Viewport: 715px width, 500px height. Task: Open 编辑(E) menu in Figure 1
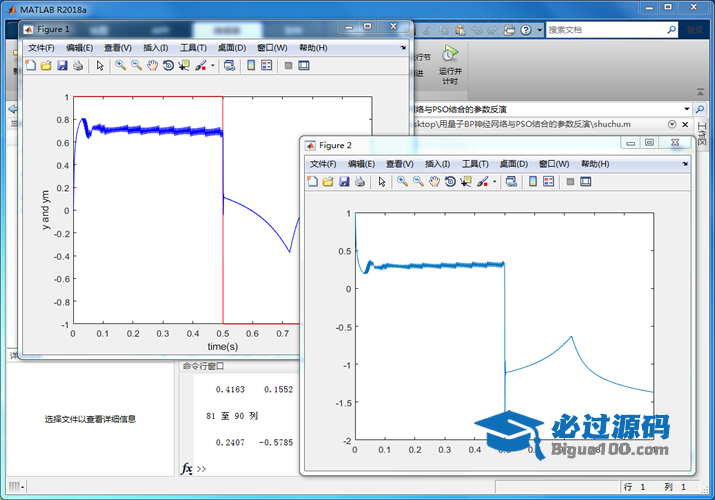pyautogui.click(x=79, y=48)
